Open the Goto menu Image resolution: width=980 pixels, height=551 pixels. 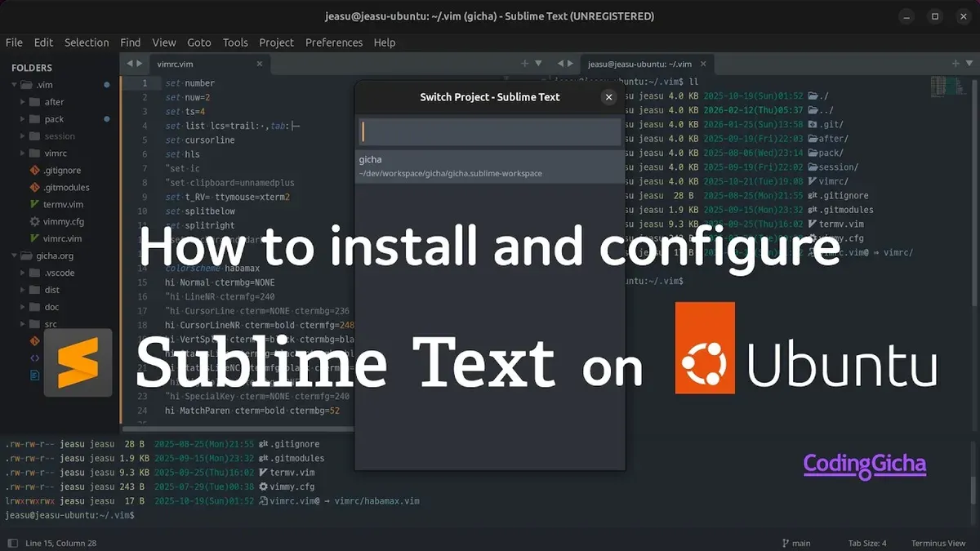tap(199, 42)
